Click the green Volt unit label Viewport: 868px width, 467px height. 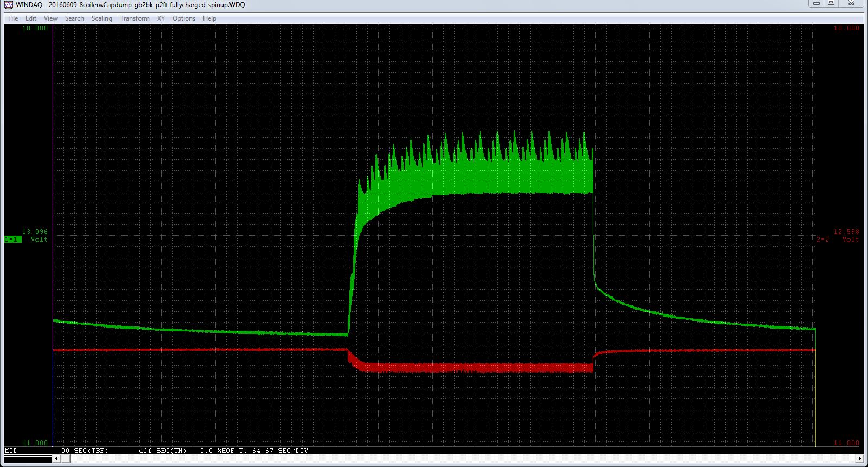click(x=39, y=239)
